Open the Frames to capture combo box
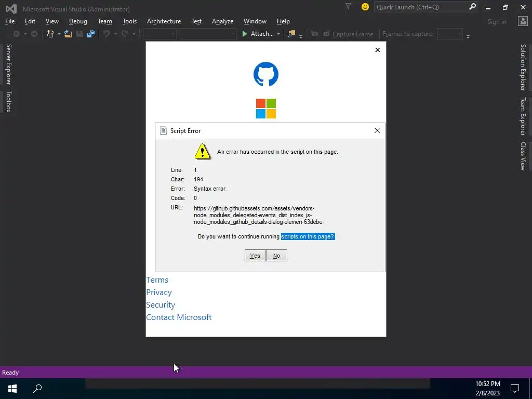Screen dimensions: 532x399 point(449,34)
